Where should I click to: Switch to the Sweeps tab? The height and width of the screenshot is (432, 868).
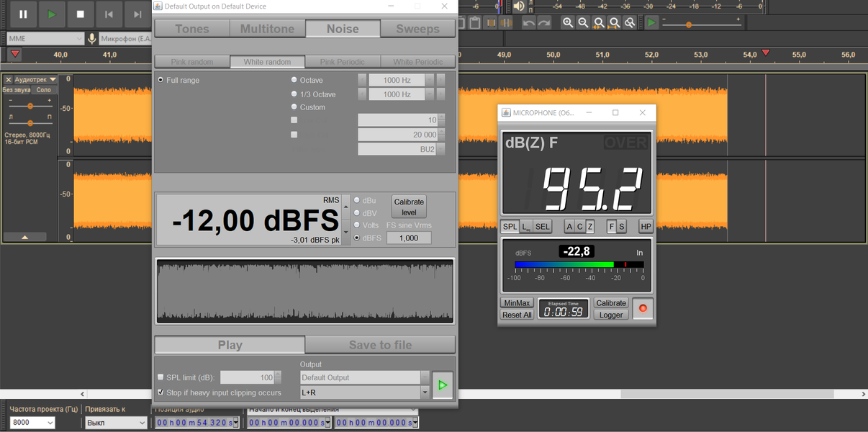[417, 29]
